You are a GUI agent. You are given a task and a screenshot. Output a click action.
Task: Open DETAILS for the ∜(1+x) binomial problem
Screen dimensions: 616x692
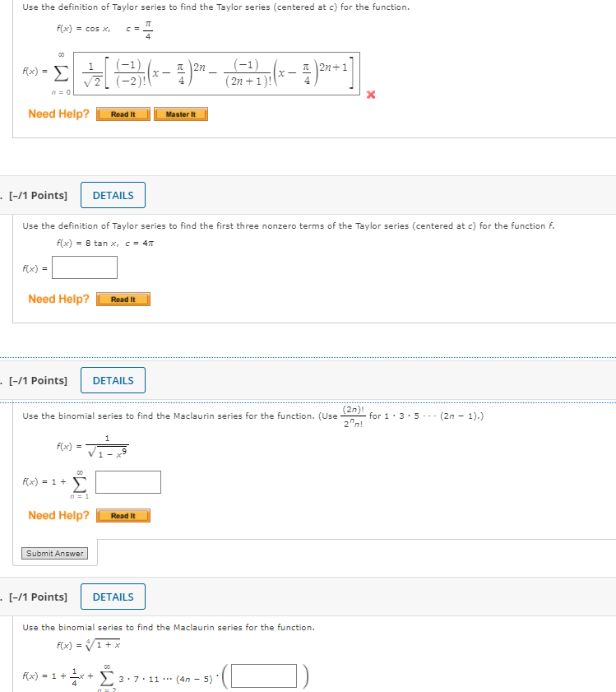pyautogui.click(x=113, y=597)
